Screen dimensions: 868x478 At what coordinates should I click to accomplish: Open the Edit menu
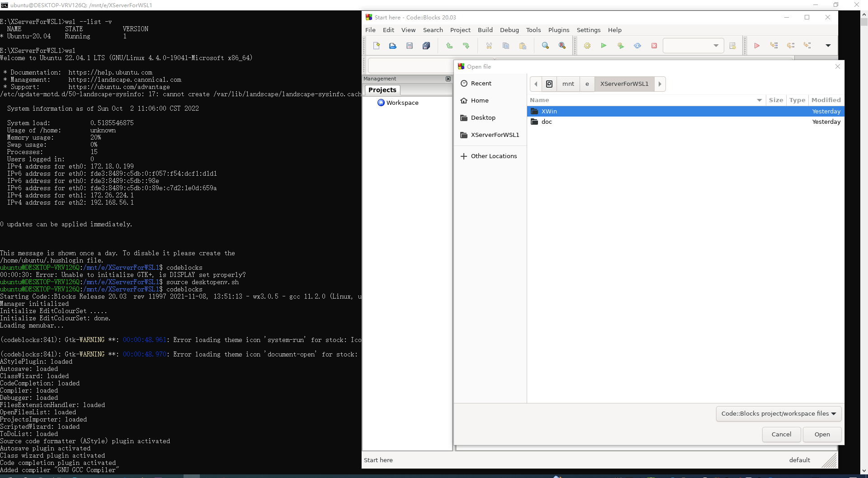[x=388, y=30]
